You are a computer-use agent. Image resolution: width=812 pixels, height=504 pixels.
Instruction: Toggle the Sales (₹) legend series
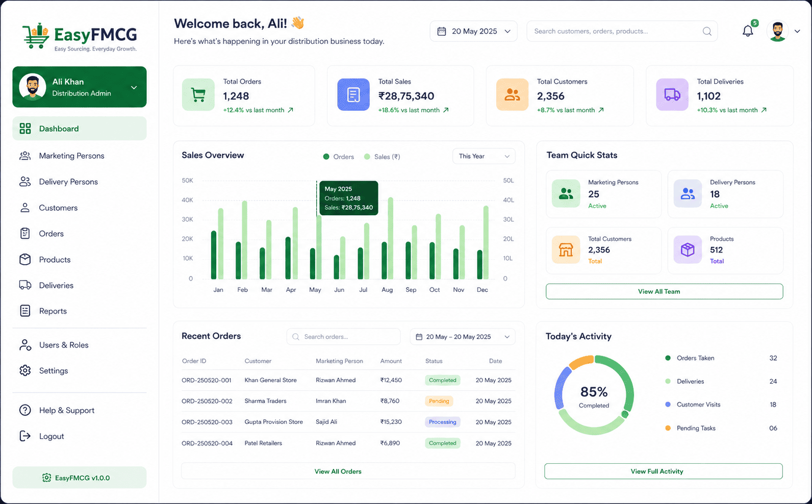(x=382, y=157)
